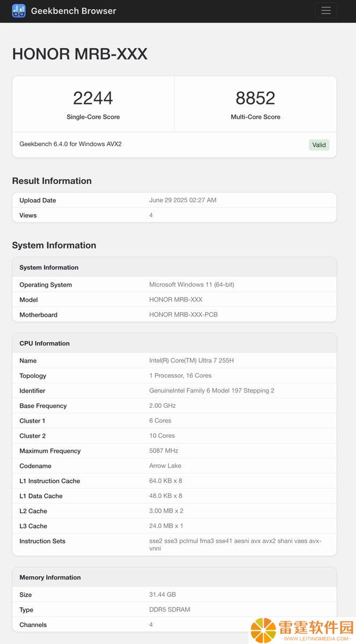Select the 24.0 MB x 1 L3 cache value

tap(166, 525)
